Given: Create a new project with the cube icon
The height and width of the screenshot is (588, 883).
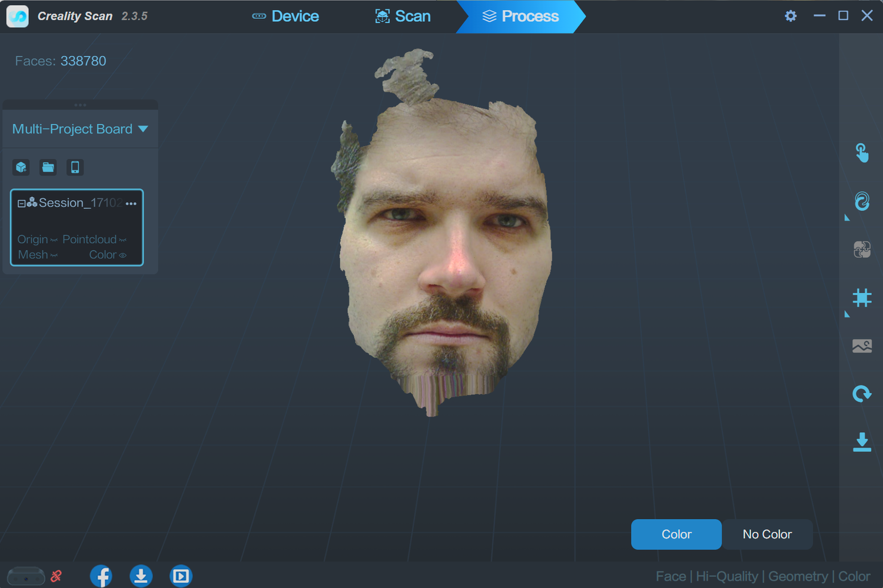Looking at the screenshot, I should (21, 167).
